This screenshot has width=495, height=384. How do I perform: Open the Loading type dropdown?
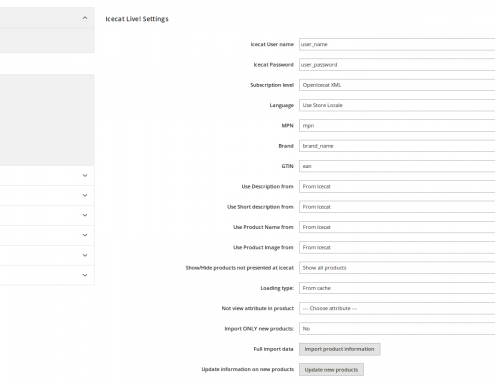pos(397,288)
